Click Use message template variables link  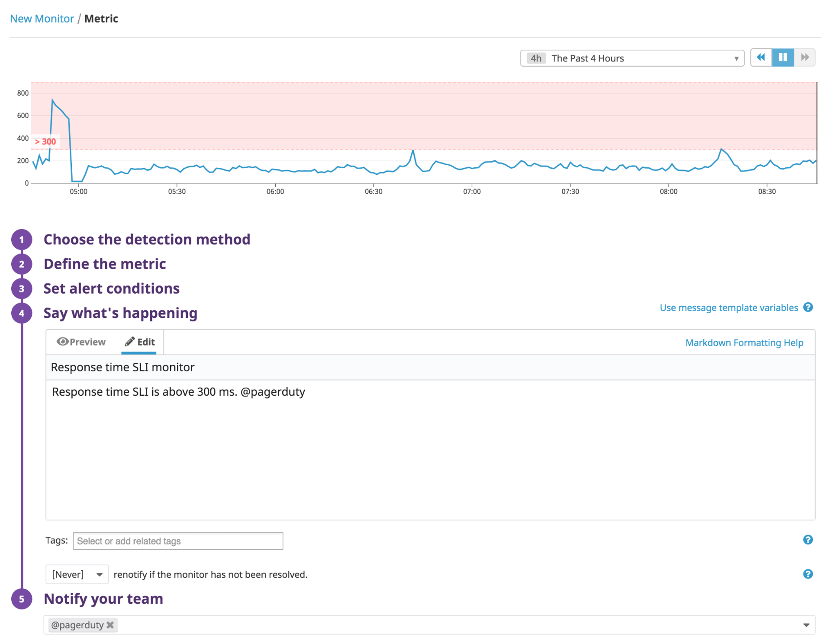[728, 308]
